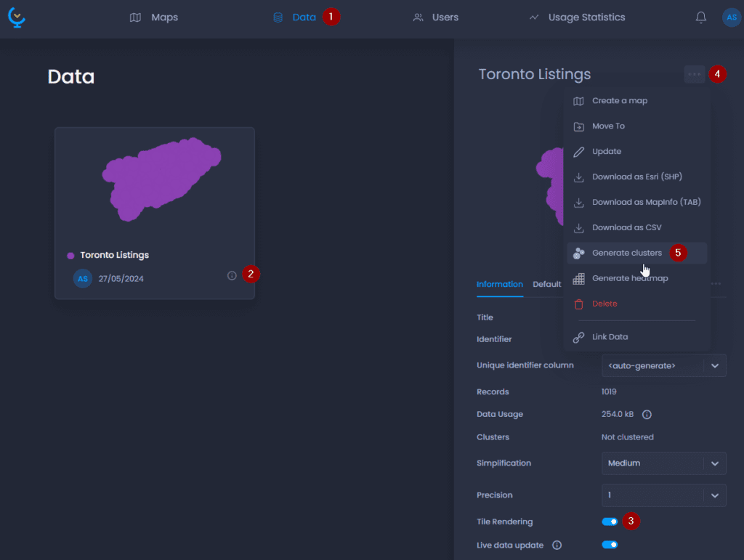
Task: Click the Update pencil icon
Action: [x=578, y=152]
